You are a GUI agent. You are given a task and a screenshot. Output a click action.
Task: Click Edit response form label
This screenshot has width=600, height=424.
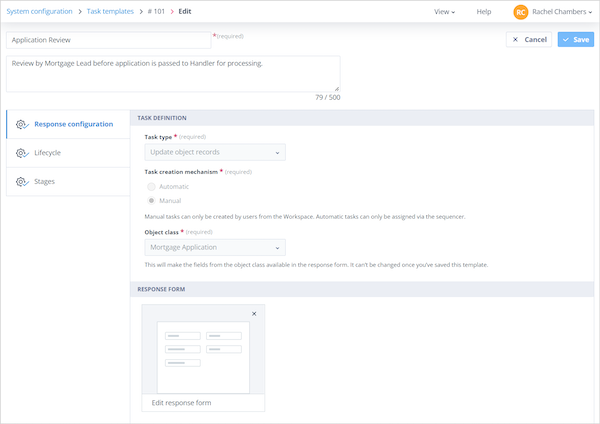[181, 403]
